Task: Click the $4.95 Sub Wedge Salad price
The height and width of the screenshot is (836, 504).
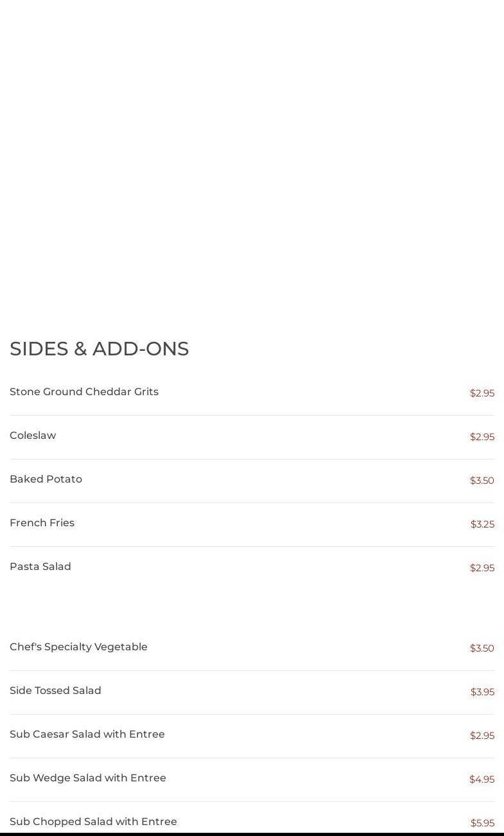Action: [482, 779]
